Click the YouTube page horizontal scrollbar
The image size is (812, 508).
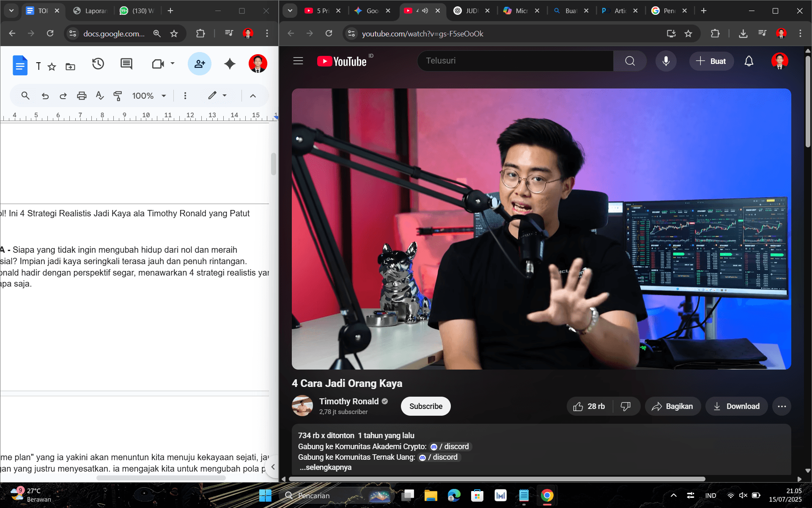(x=497, y=479)
